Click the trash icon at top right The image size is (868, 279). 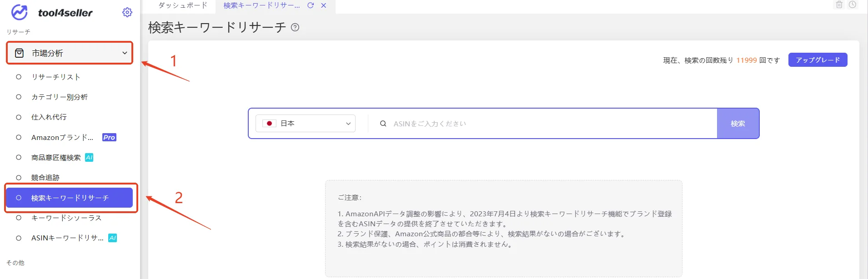coord(839,5)
